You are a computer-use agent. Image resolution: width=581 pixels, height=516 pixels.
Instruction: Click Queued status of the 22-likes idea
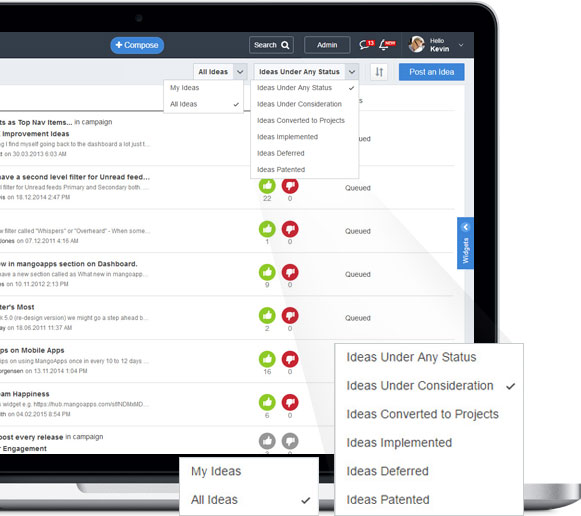click(358, 188)
